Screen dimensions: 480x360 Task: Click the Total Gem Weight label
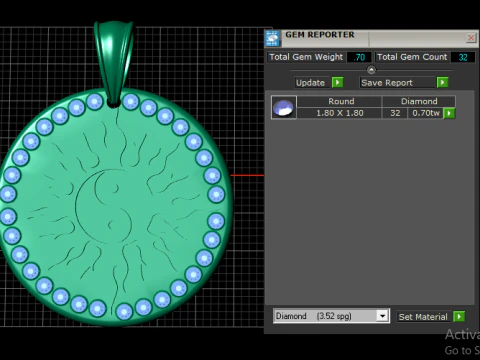click(306, 57)
